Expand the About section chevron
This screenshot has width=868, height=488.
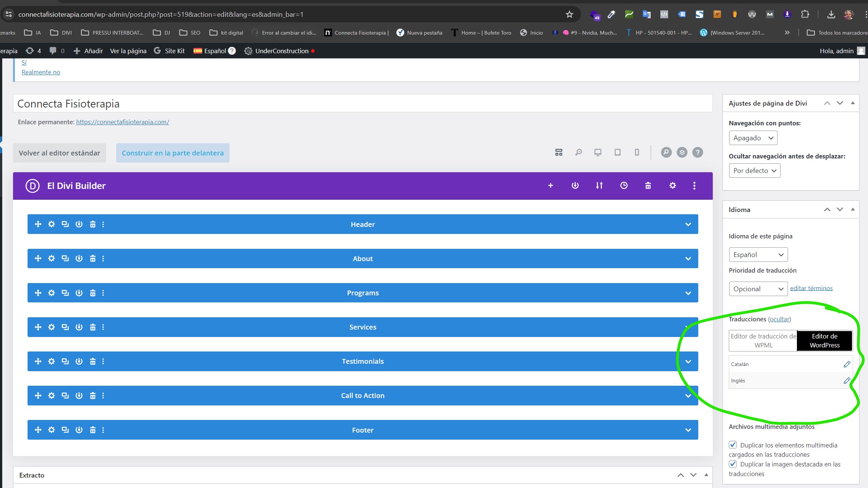click(x=688, y=259)
